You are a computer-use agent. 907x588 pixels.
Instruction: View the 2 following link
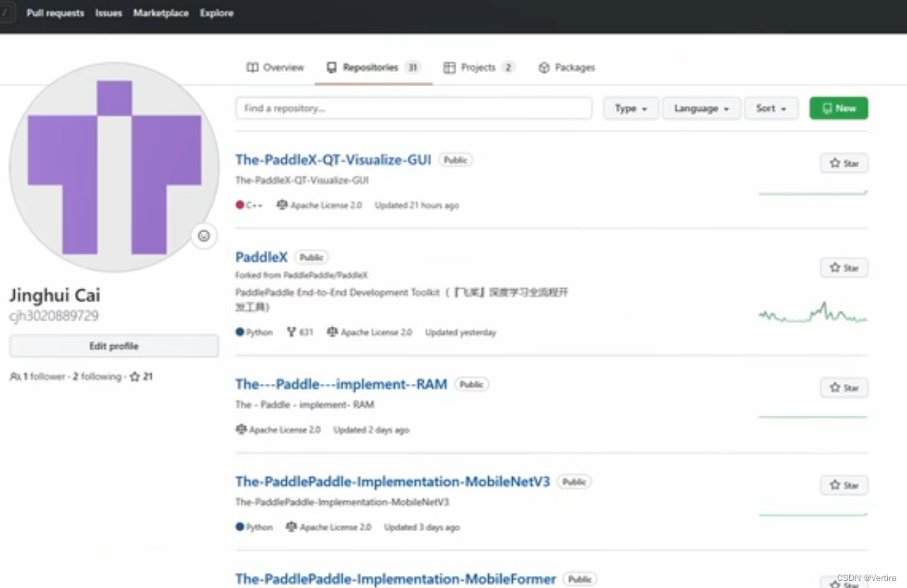97,377
